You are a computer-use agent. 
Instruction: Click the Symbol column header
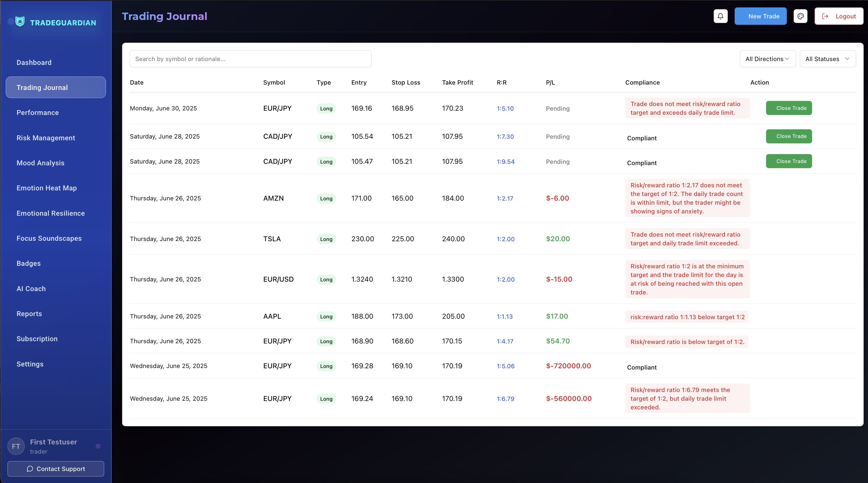click(x=274, y=83)
